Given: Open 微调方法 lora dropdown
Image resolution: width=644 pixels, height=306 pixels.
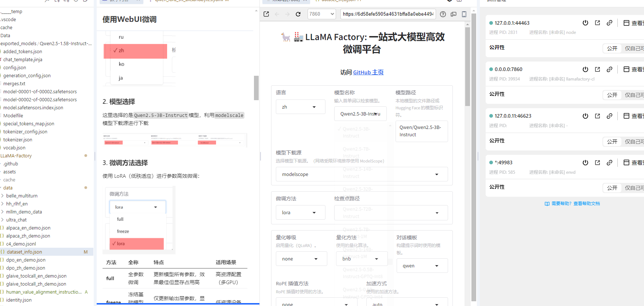Looking at the screenshot, I should 300,212.
